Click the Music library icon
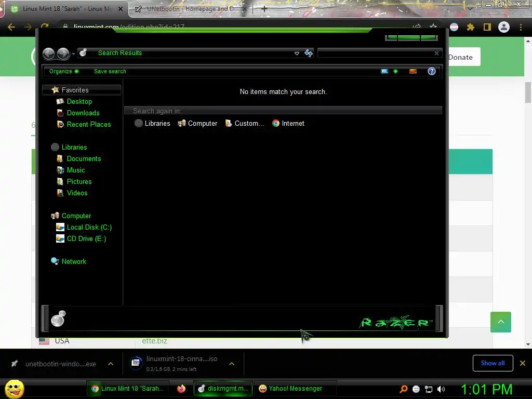The image size is (532, 399). (x=60, y=170)
